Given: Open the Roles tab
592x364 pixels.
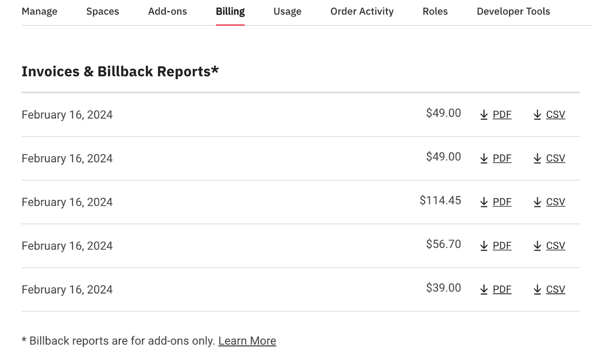Looking at the screenshot, I should click(x=435, y=11).
